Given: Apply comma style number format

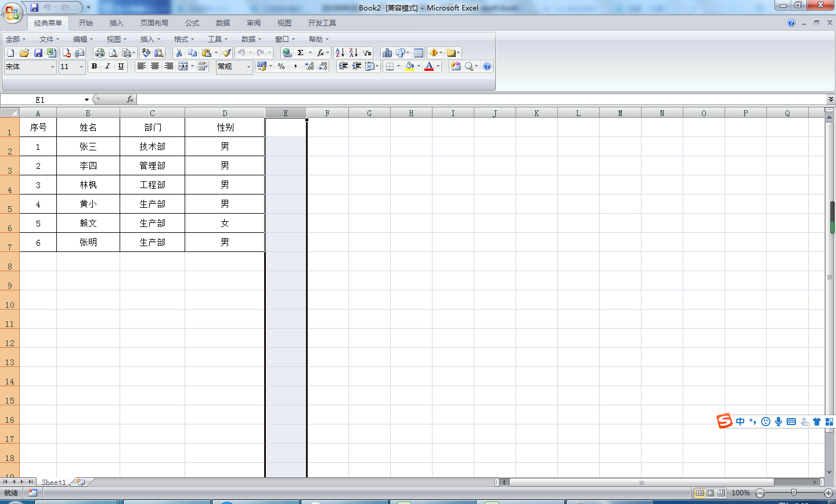Looking at the screenshot, I should click(x=296, y=67).
